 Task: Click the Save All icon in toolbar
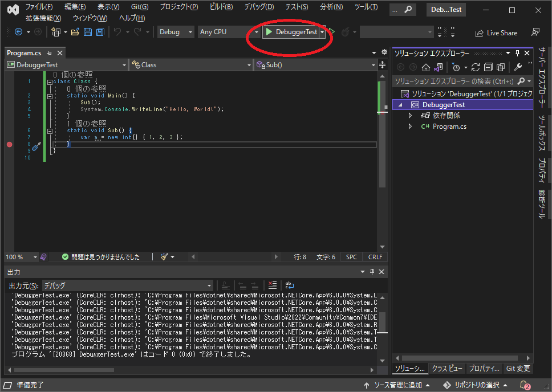click(100, 32)
